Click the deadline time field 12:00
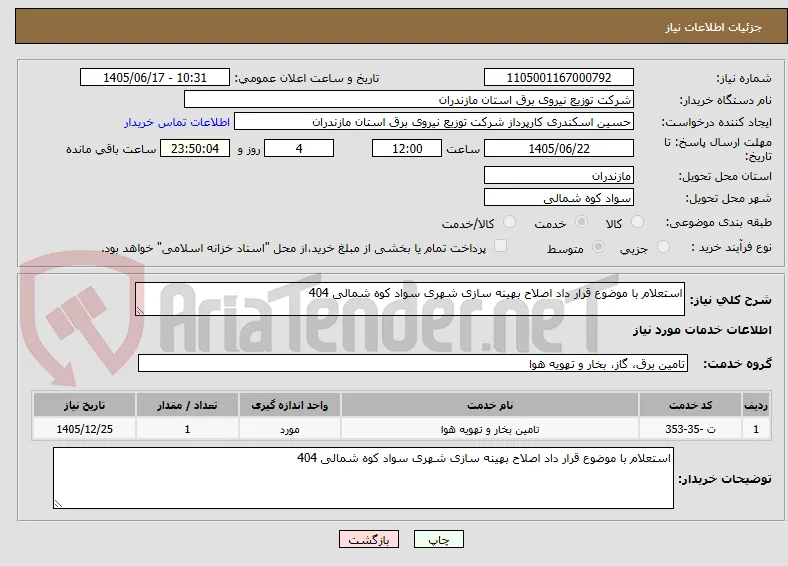788x566 pixels. tap(407, 148)
